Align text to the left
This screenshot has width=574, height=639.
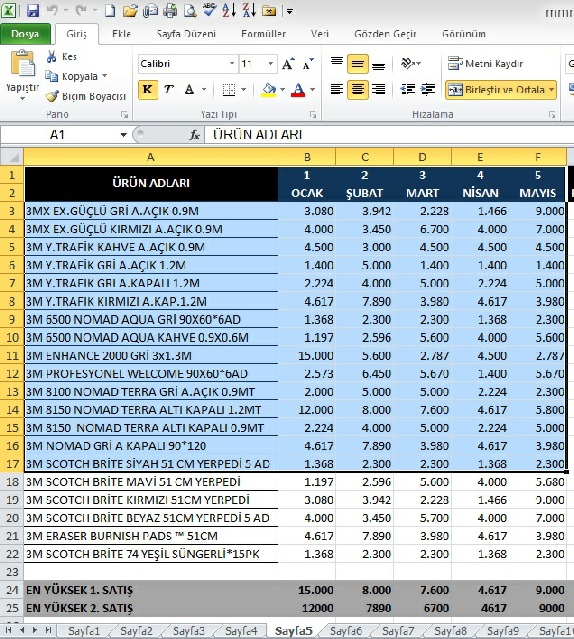tap(336, 89)
